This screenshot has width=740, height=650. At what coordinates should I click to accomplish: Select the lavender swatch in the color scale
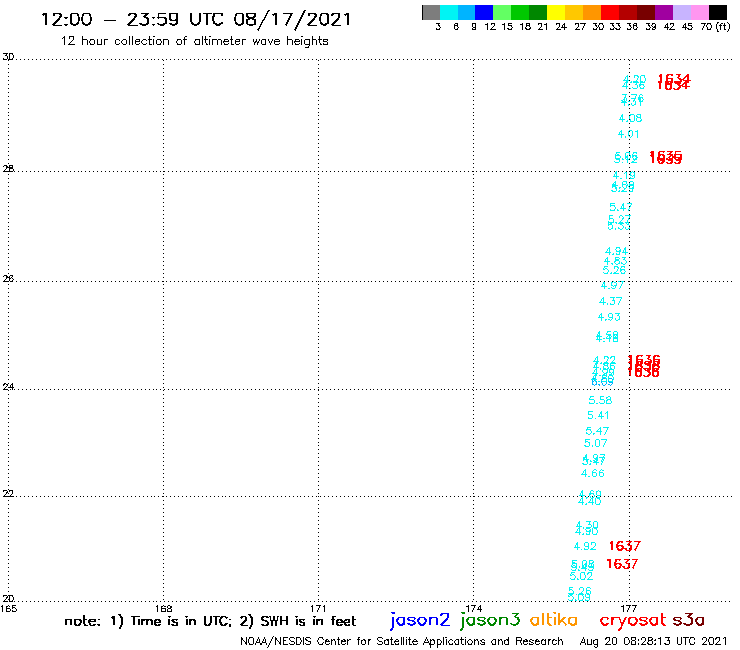pos(681,12)
